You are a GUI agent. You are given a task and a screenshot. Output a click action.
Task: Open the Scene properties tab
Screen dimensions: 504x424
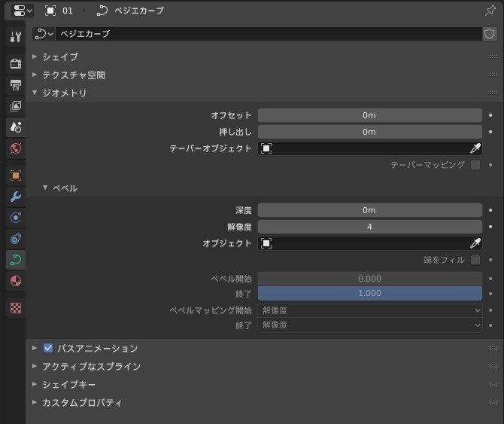point(16,127)
